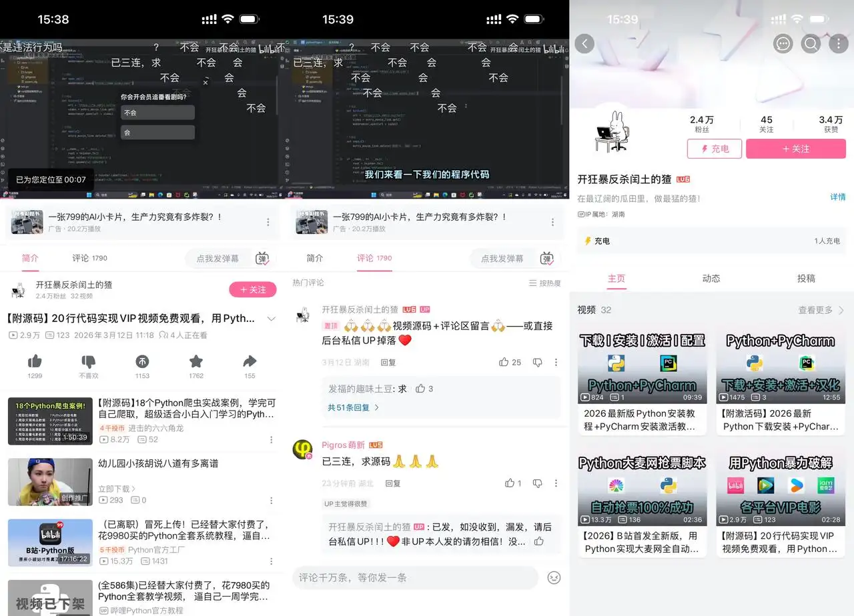The image size is (854, 616).
Task: Open emoji picker beside the comment input
Action: (554, 577)
